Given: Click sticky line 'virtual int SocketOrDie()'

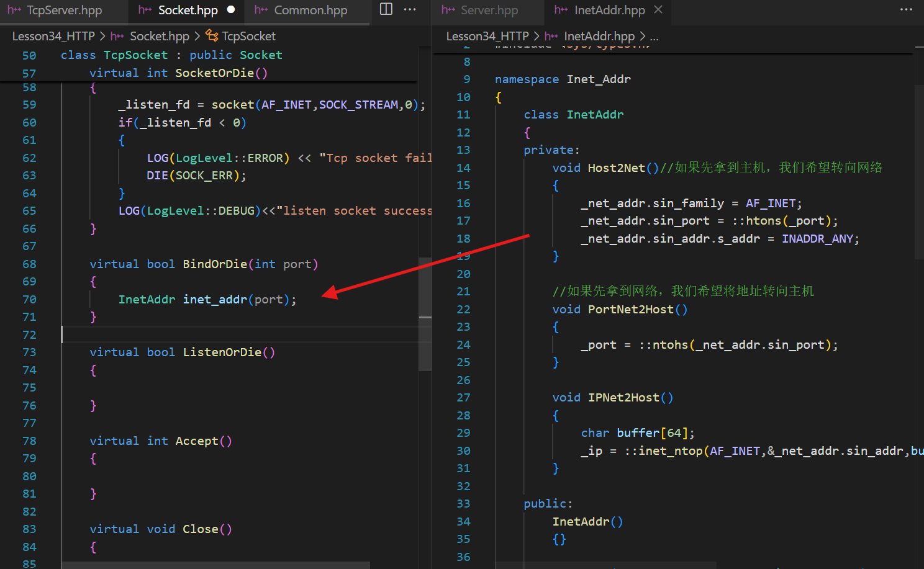Looking at the screenshot, I should click(178, 73).
